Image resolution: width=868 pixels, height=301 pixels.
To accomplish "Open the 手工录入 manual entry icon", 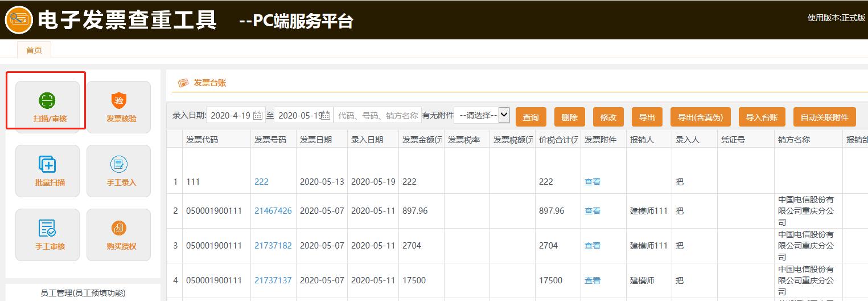I will [x=119, y=165].
